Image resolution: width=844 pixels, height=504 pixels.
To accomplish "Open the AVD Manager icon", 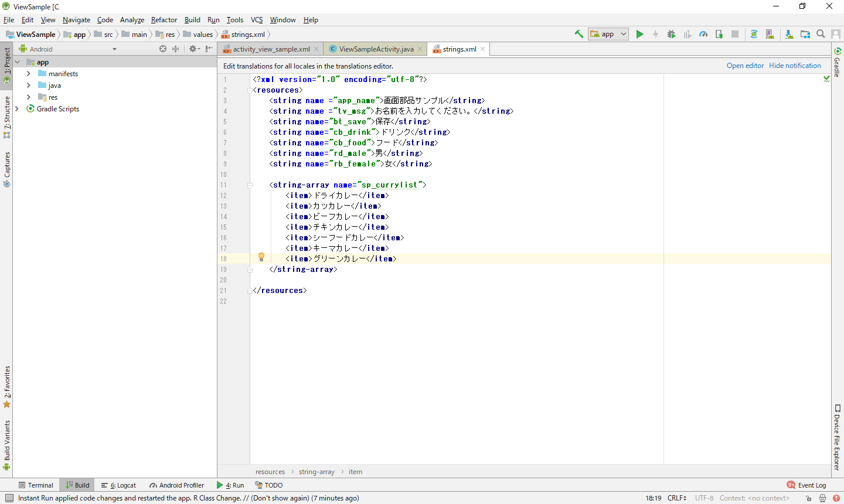I will pos(770,34).
